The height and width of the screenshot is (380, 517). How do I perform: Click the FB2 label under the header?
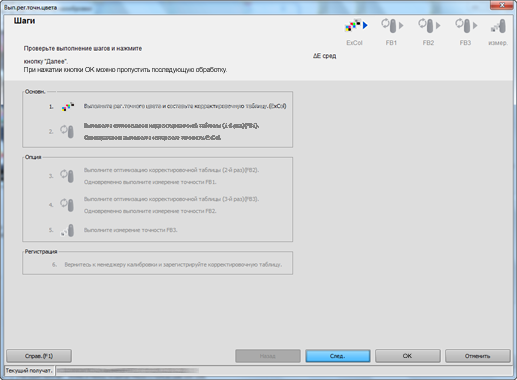point(428,43)
